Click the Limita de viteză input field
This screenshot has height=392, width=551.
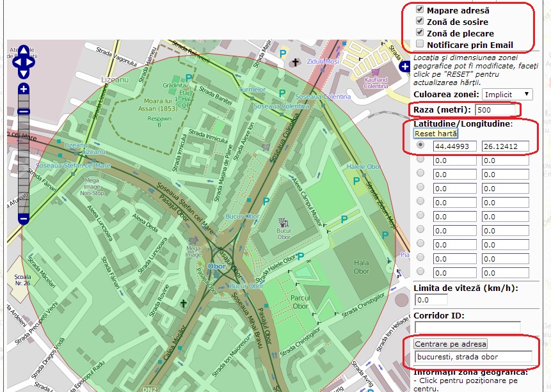pyautogui.click(x=431, y=300)
